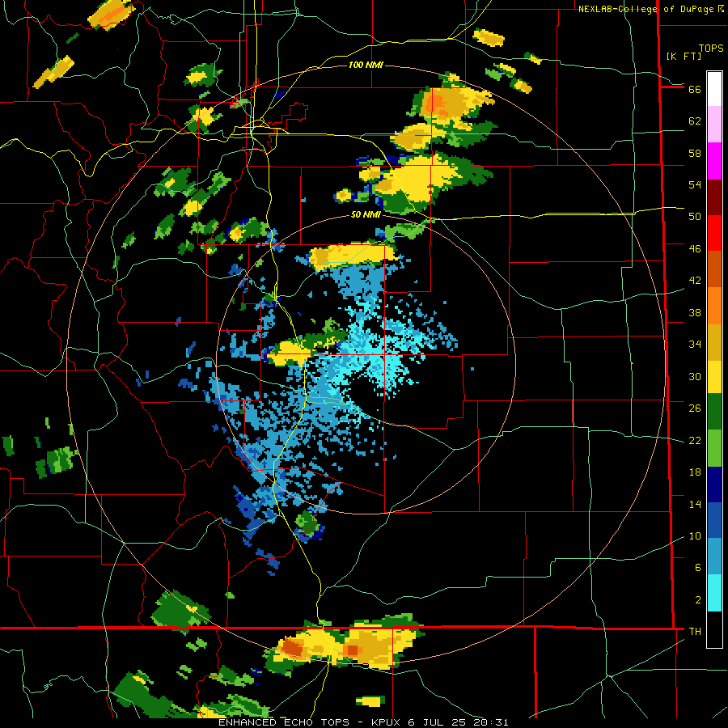Click the '58' legend value

(x=695, y=153)
